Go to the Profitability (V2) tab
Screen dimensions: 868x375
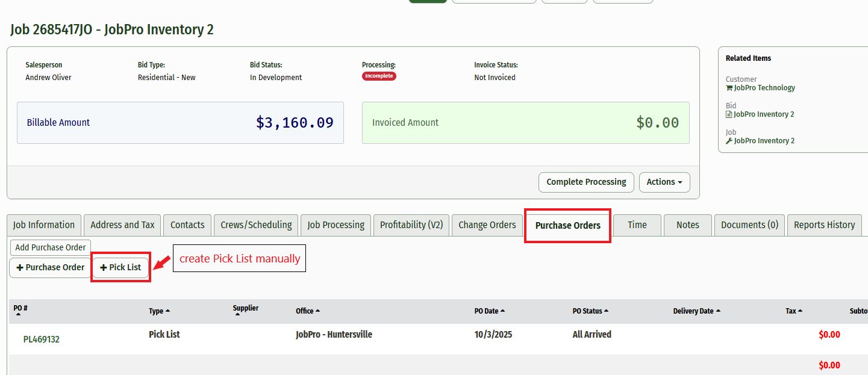click(x=411, y=225)
